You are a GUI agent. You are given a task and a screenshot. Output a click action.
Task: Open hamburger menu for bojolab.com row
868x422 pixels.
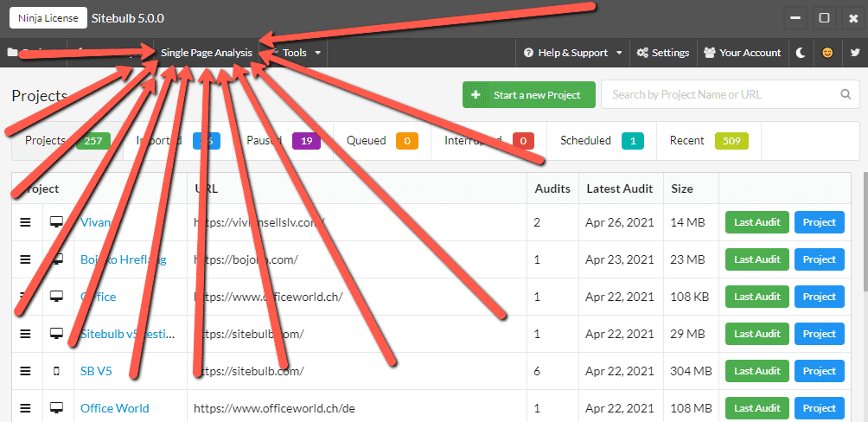coord(25,259)
